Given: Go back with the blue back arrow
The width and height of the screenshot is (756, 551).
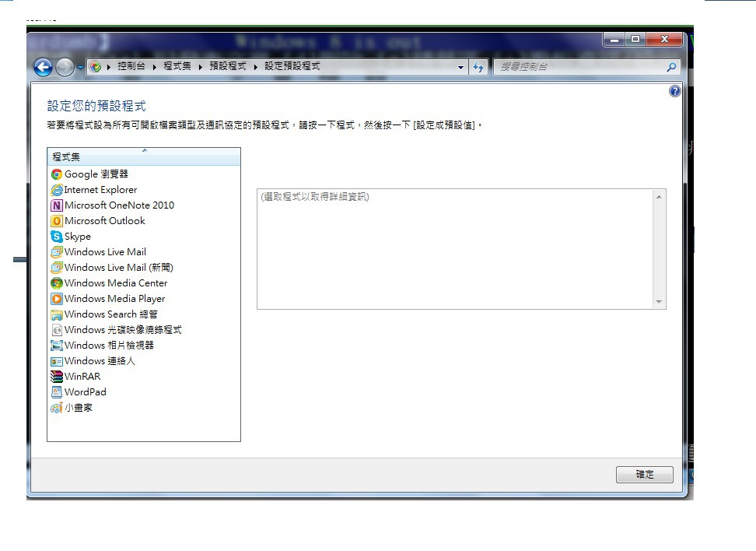Looking at the screenshot, I should 43,67.
